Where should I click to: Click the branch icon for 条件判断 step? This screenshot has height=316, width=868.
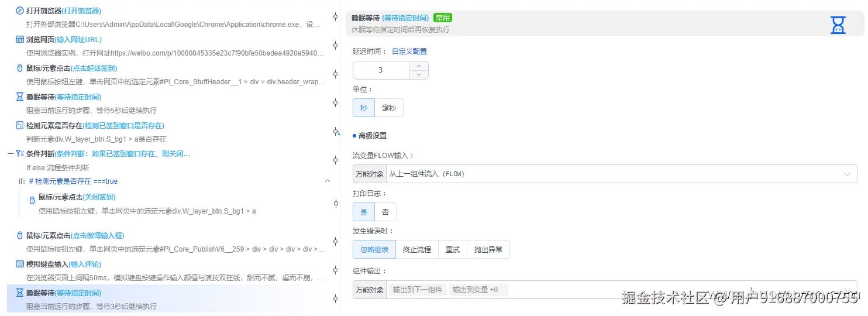[x=20, y=153]
